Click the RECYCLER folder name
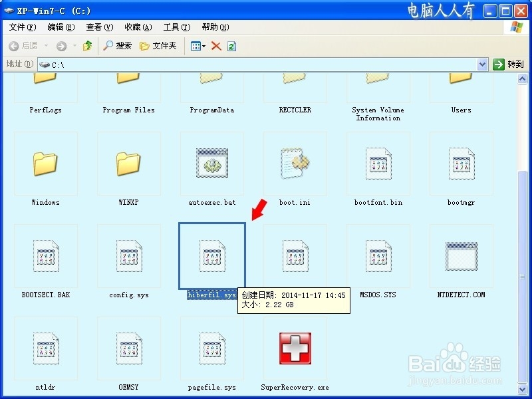This screenshot has width=532, height=399. 295,110
